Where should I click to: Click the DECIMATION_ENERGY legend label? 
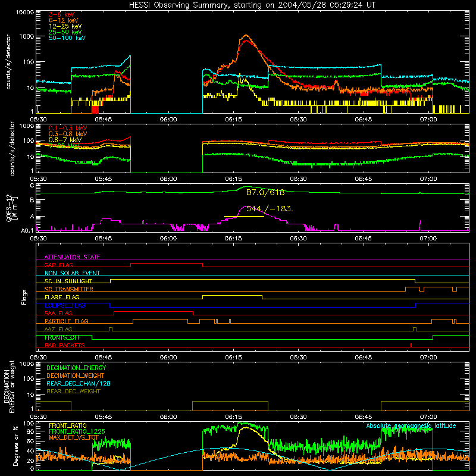[76, 368]
